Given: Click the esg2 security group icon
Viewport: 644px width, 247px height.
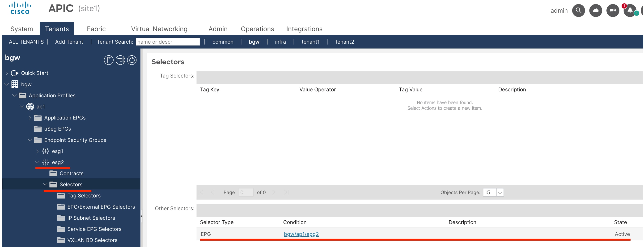Looking at the screenshot, I should (46, 162).
